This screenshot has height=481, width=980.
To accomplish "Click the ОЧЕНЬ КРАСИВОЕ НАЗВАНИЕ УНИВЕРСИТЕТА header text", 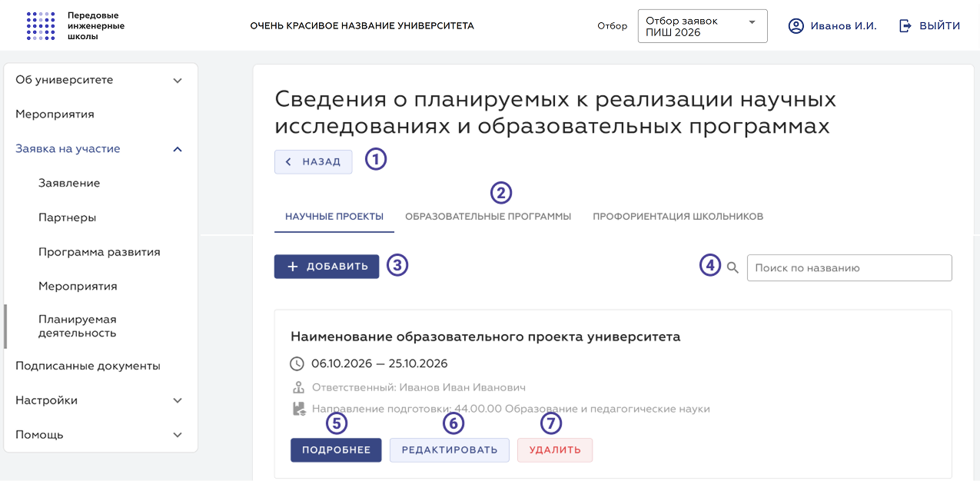I will (x=362, y=26).
